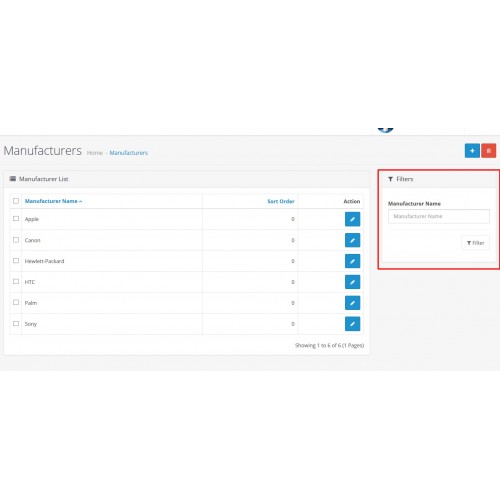Viewport: 500px width, 500px height.
Task: Open edit for Hewlett-Packard row
Action: pos(352,261)
